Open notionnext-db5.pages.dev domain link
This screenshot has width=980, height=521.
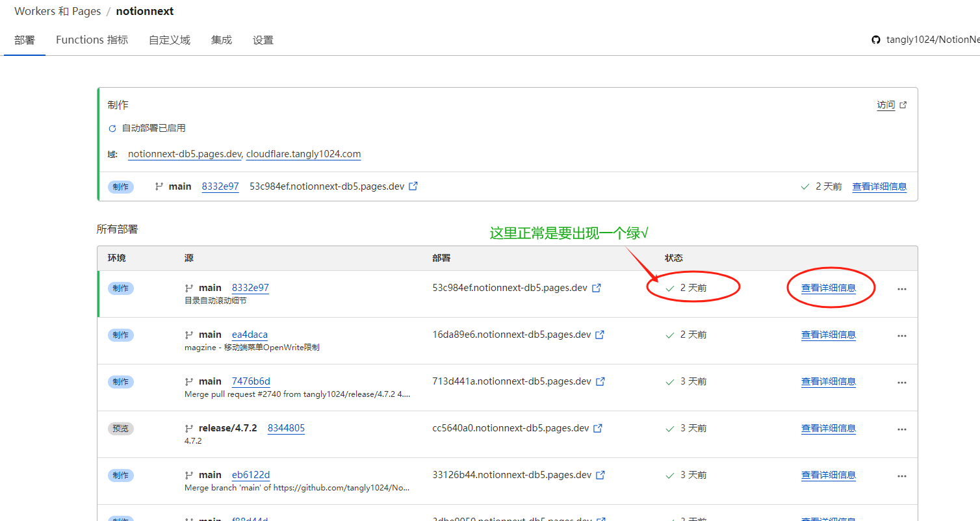(185, 154)
